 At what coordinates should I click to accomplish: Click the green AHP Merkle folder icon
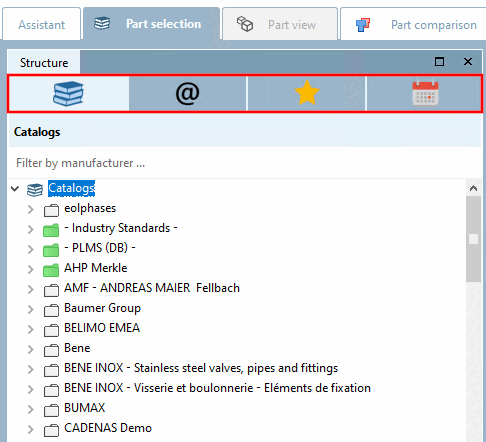coord(51,270)
